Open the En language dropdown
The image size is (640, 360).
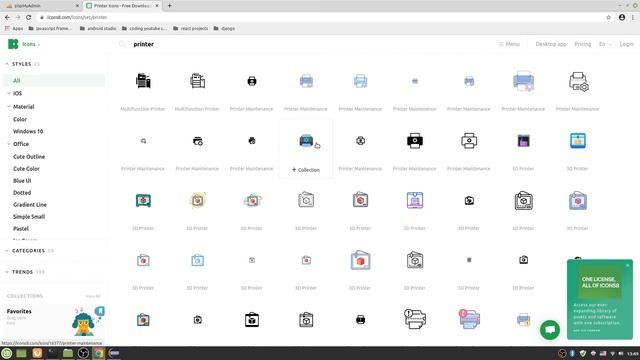coord(604,44)
